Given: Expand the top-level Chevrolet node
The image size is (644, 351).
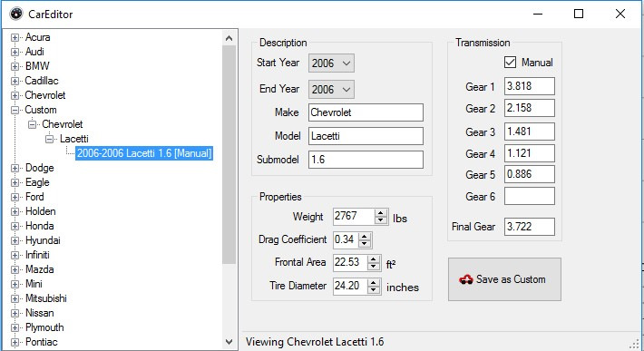Looking at the screenshot, I should tap(15, 95).
